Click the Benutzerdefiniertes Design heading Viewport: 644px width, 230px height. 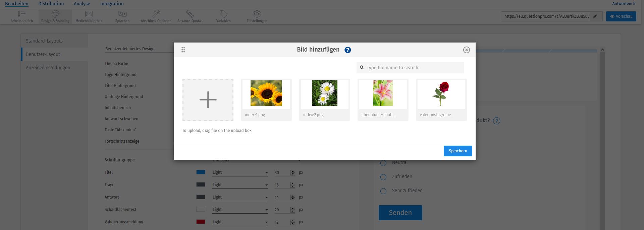(130, 49)
